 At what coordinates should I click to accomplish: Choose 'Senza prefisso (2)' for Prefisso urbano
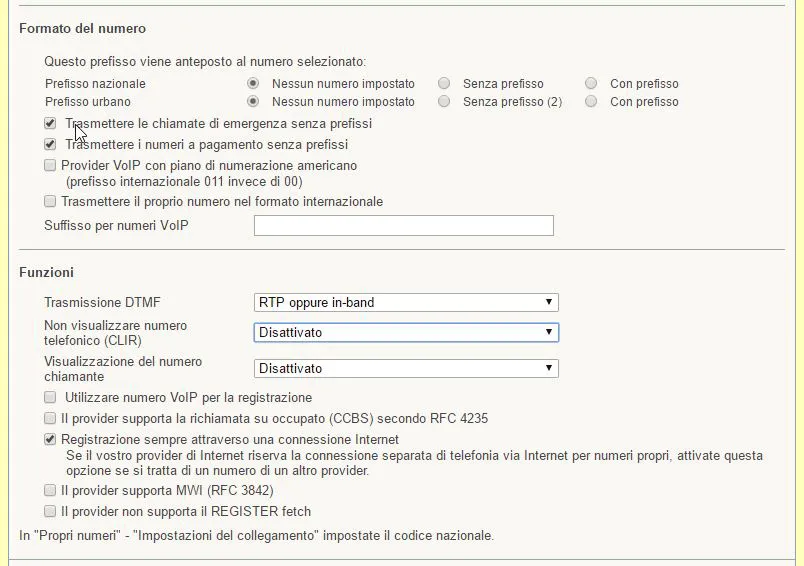pos(444,102)
